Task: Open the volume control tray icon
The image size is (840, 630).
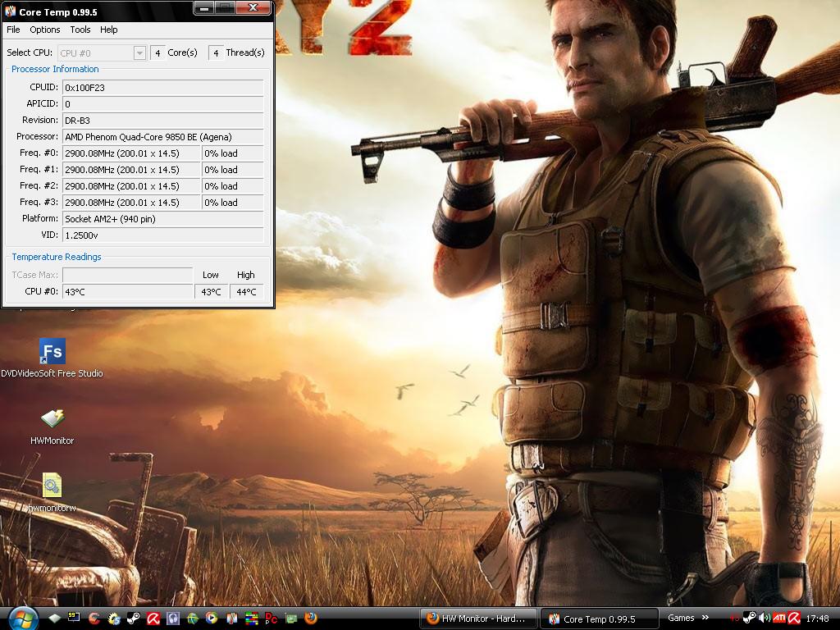Action: pyautogui.click(x=765, y=619)
